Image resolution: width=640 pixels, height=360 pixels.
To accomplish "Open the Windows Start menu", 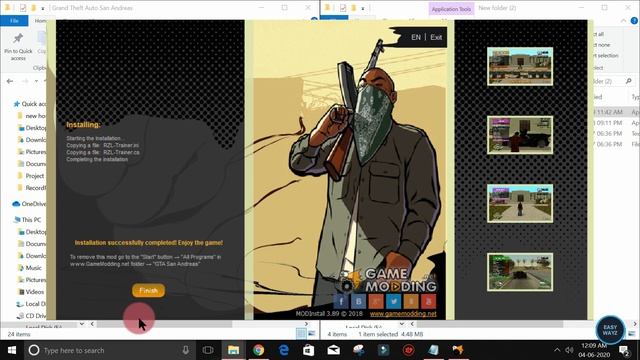I will [x=12, y=350].
